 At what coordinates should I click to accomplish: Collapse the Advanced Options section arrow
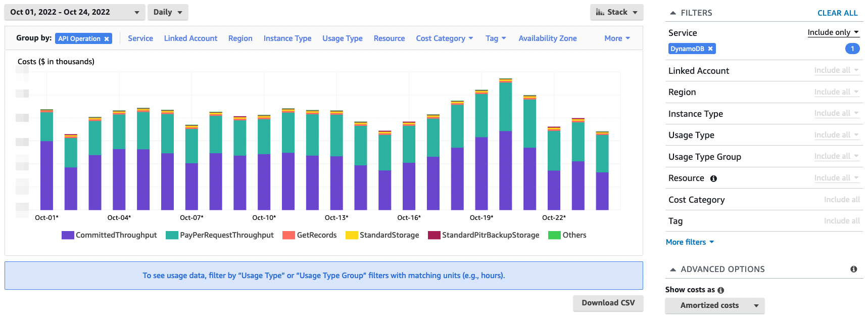(x=672, y=269)
